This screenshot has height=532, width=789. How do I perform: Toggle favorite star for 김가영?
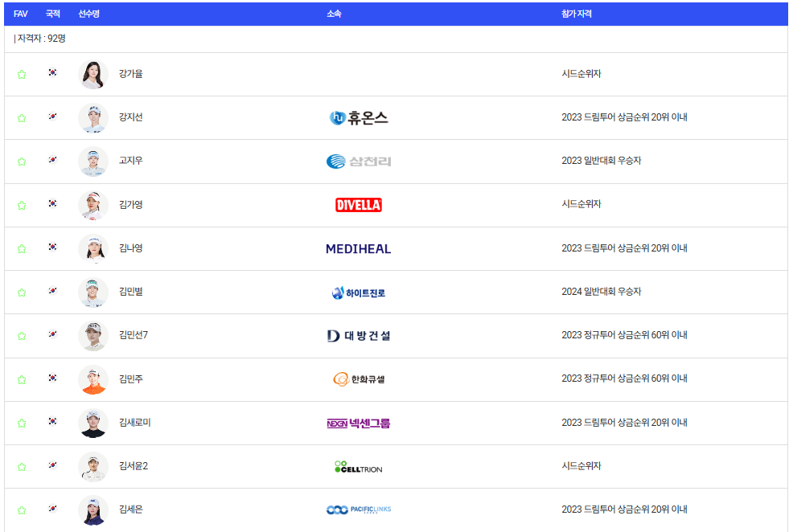(22, 205)
